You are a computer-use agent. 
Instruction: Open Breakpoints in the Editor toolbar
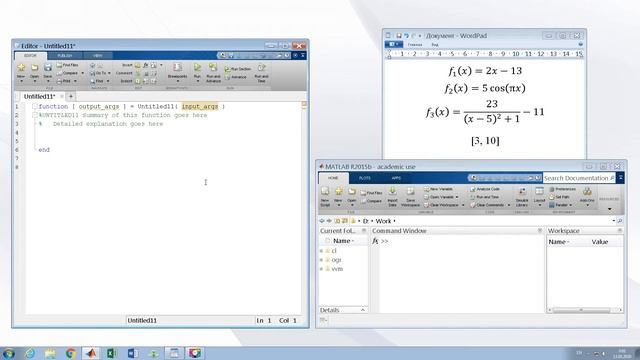point(177,71)
